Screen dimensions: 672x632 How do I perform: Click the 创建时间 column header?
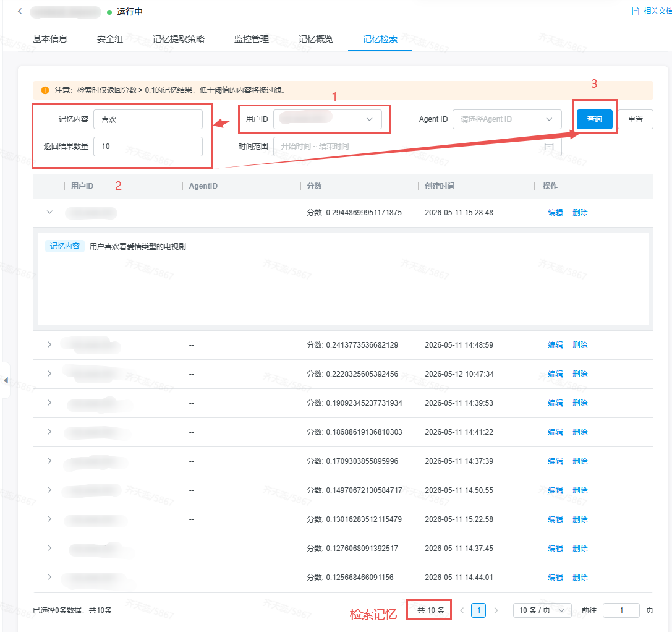coord(440,186)
